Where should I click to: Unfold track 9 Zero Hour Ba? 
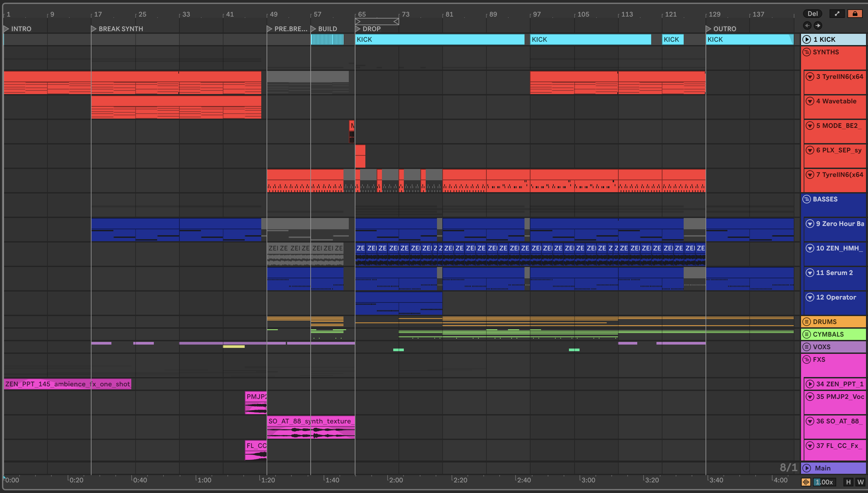pos(810,224)
